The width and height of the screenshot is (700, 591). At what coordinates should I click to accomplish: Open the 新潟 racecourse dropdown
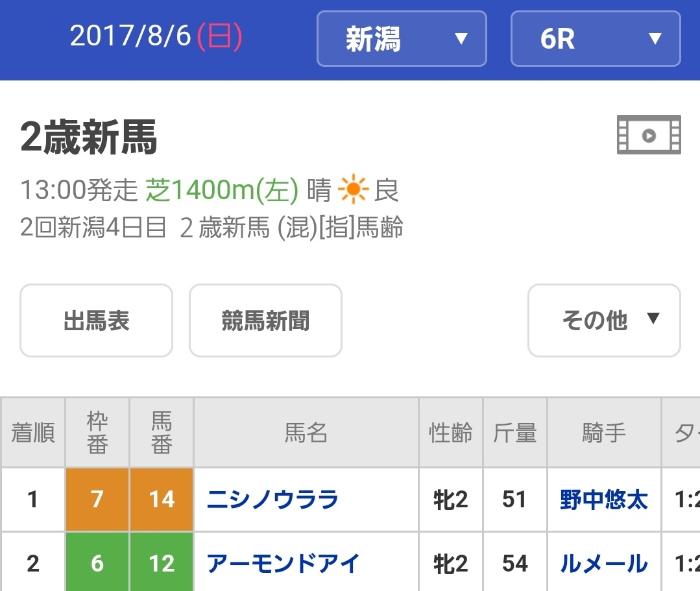click(x=402, y=39)
